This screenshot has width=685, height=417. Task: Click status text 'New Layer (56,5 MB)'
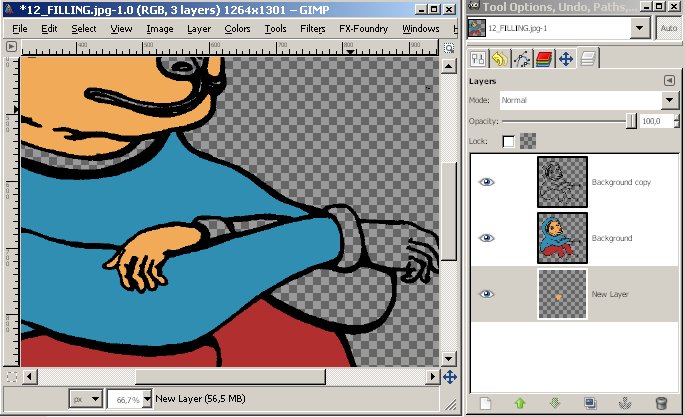pyautogui.click(x=201, y=399)
